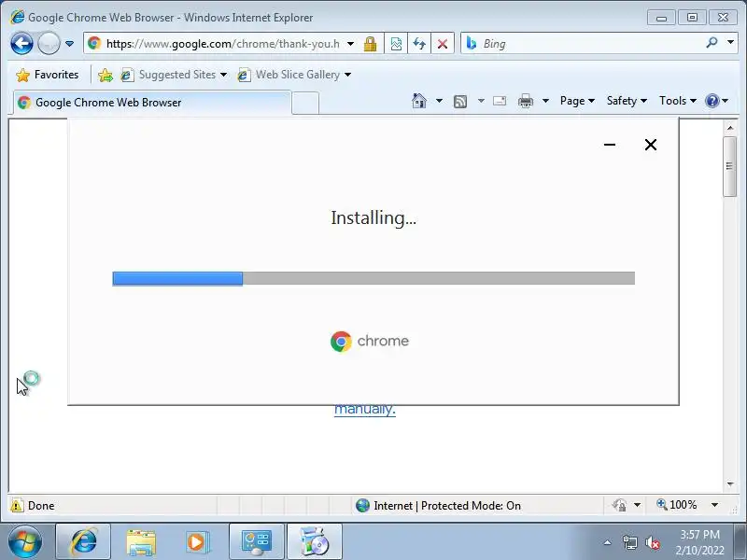The width and height of the screenshot is (747, 560).
Task: Click the Help question mark icon
Action: [x=712, y=101]
